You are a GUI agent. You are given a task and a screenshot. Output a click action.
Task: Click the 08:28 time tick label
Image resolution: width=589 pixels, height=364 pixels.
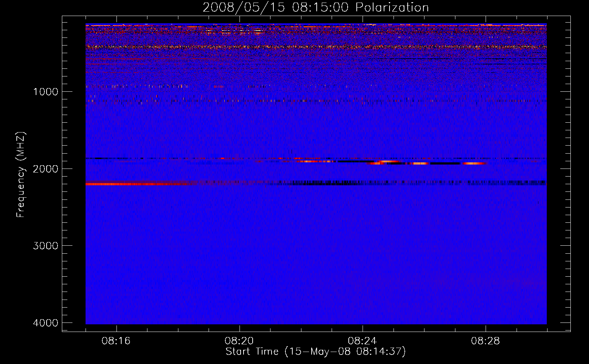point(486,341)
